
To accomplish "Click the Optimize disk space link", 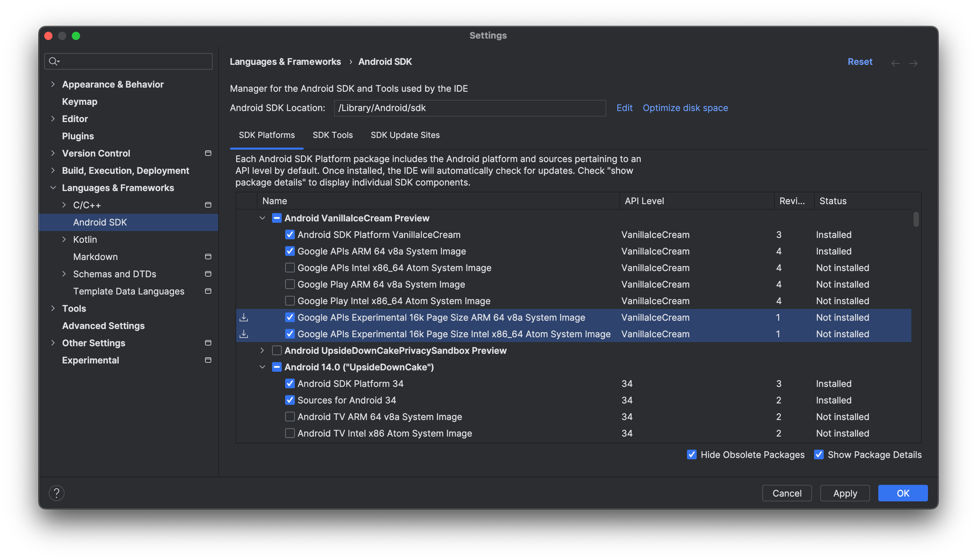I will pos(685,107).
